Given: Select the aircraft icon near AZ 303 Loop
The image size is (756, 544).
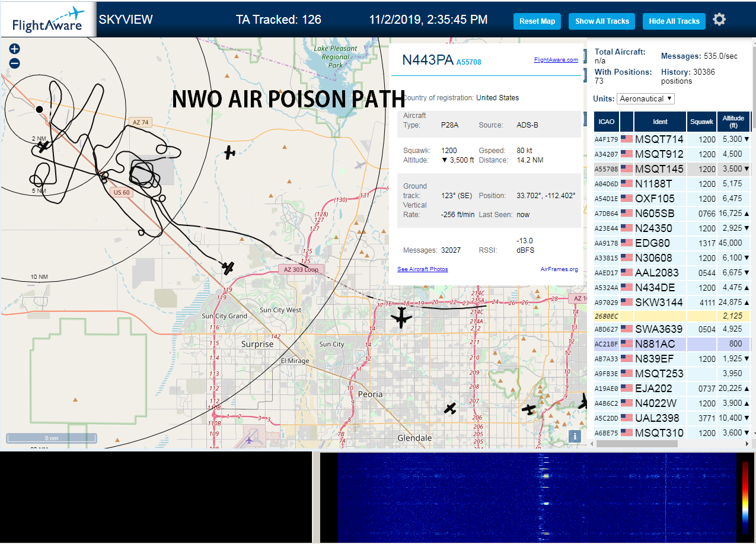Looking at the screenshot, I should point(228,268).
